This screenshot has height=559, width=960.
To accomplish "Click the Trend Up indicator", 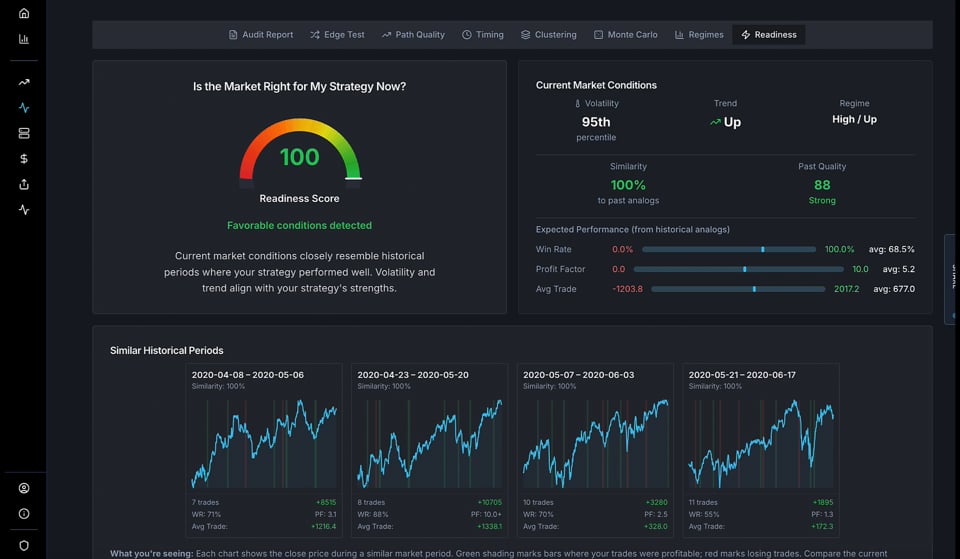I will point(726,122).
